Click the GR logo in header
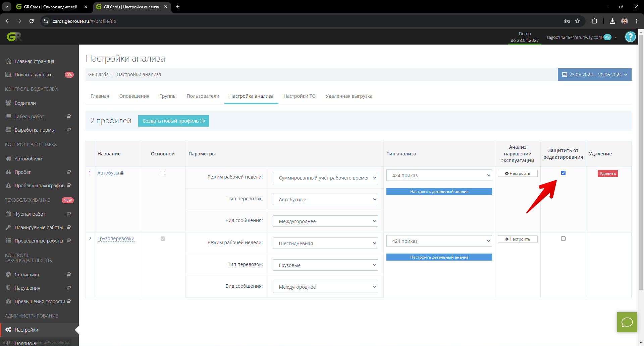The height and width of the screenshot is (346, 644). [x=14, y=37]
